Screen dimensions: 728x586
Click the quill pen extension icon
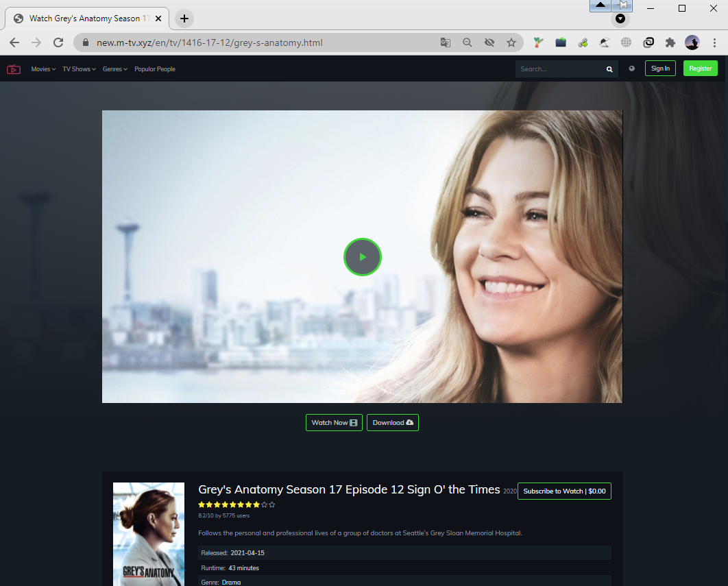(604, 42)
